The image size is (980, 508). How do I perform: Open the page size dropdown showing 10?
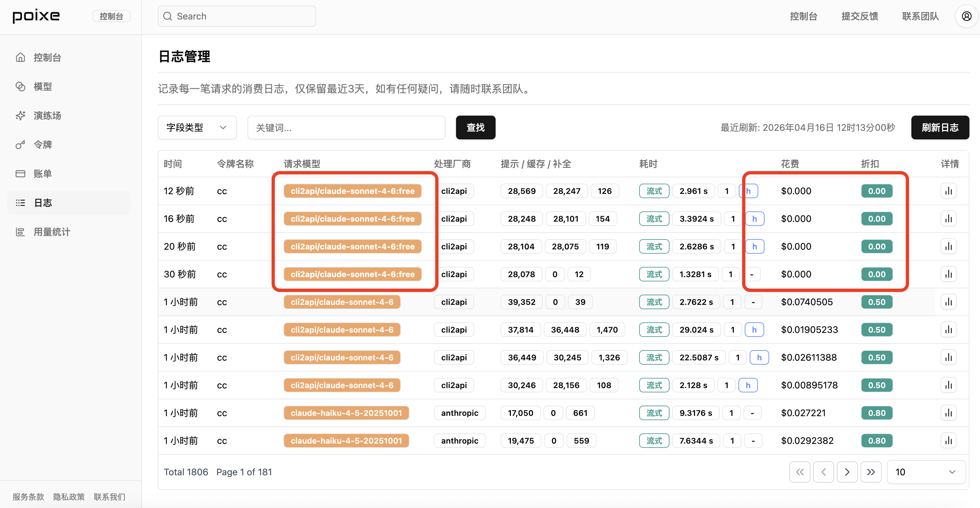[x=925, y=472]
